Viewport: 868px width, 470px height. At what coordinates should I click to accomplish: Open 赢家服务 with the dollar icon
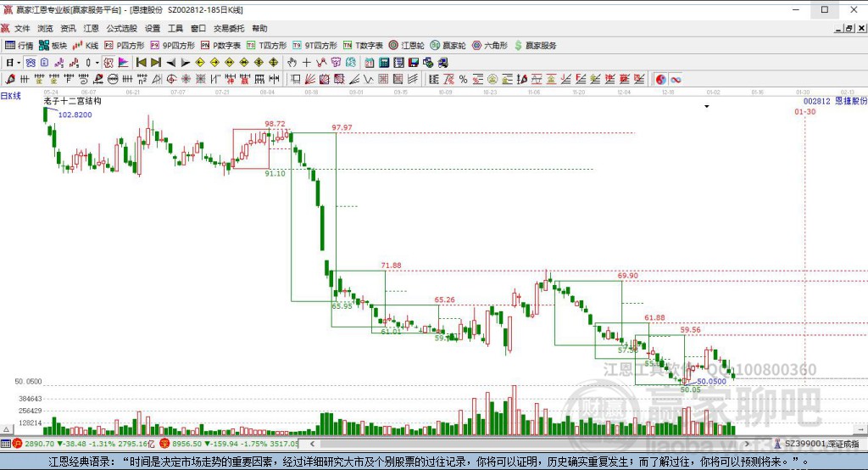(536, 46)
